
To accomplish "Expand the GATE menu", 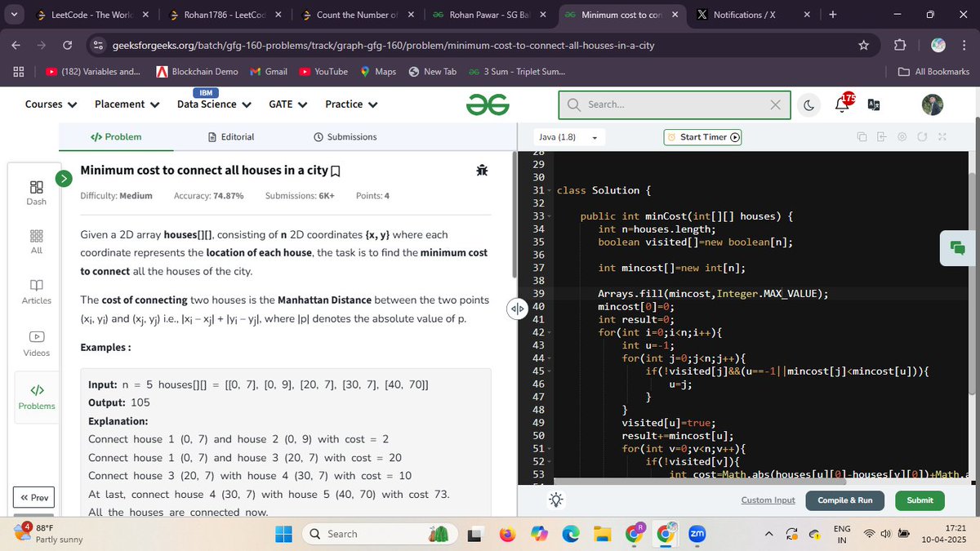I will click(x=287, y=104).
